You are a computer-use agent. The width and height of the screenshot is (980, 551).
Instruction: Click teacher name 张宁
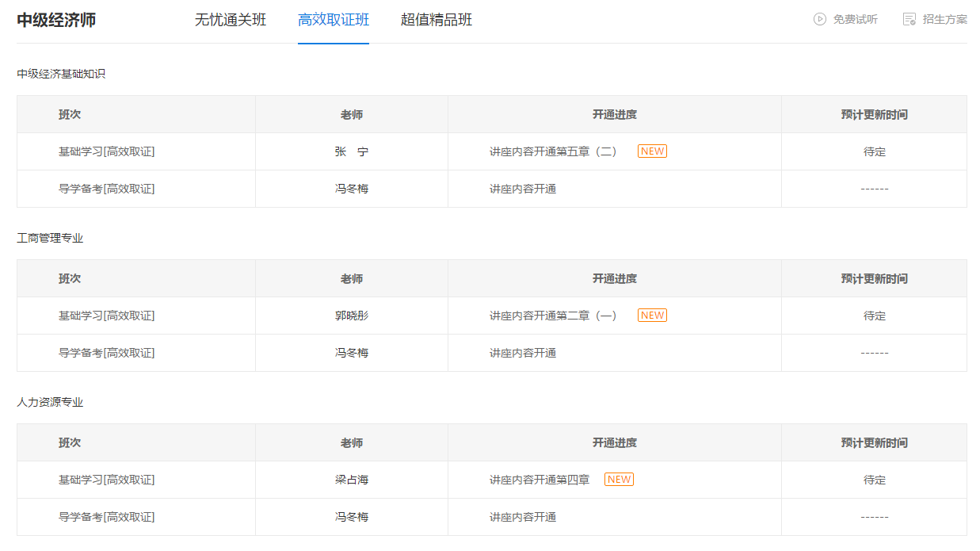click(352, 151)
